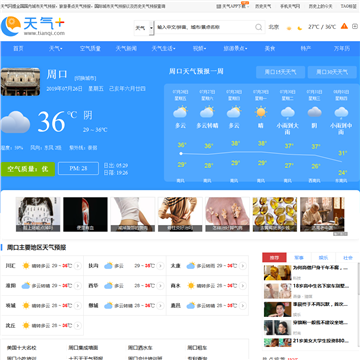Image resolution: width=360 pixels, height=360 pixels.
Task: Click the arrow icon in the 扶沟 row
Action: coord(160,266)
